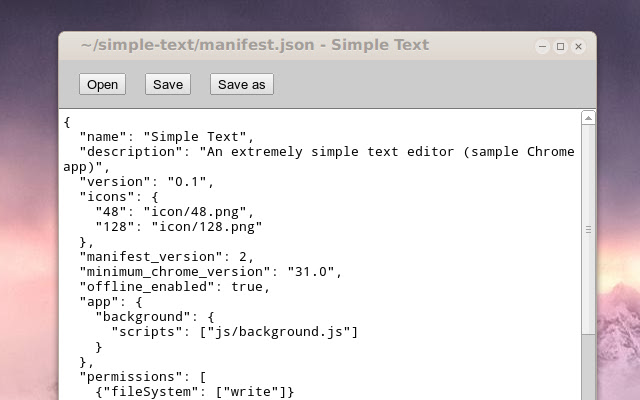
Task: Click the "app": { line
Action: [x=111, y=302]
